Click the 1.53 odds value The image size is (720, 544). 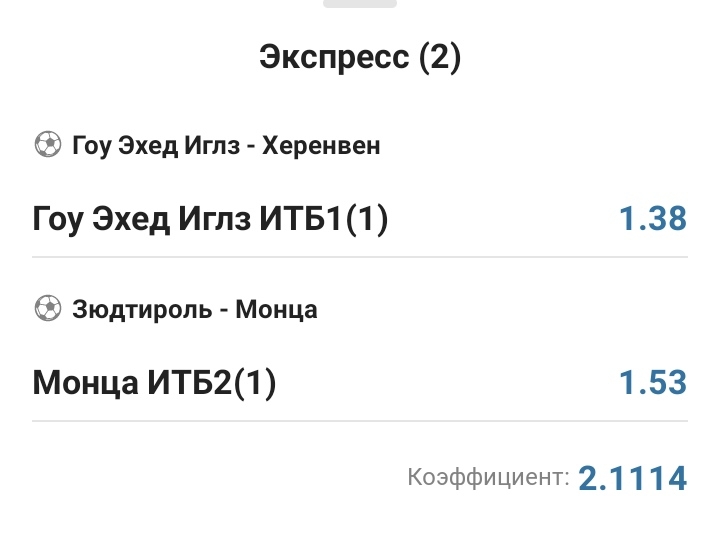pyautogui.click(x=652, y=382)
